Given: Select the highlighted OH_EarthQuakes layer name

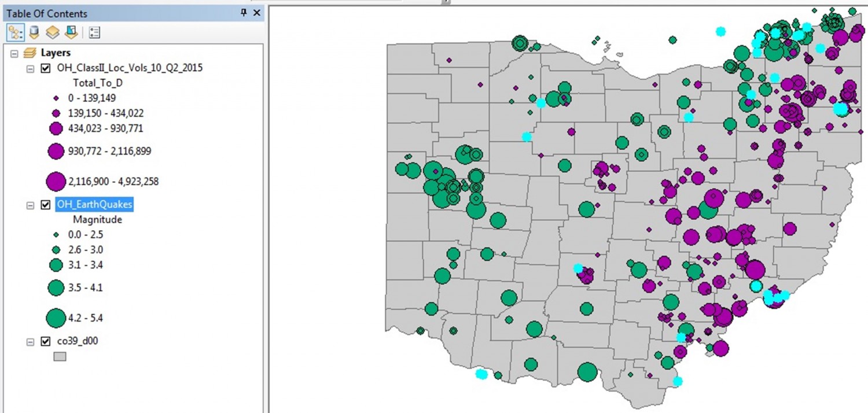Looking at the screenshot, I should tap(94, 204).
